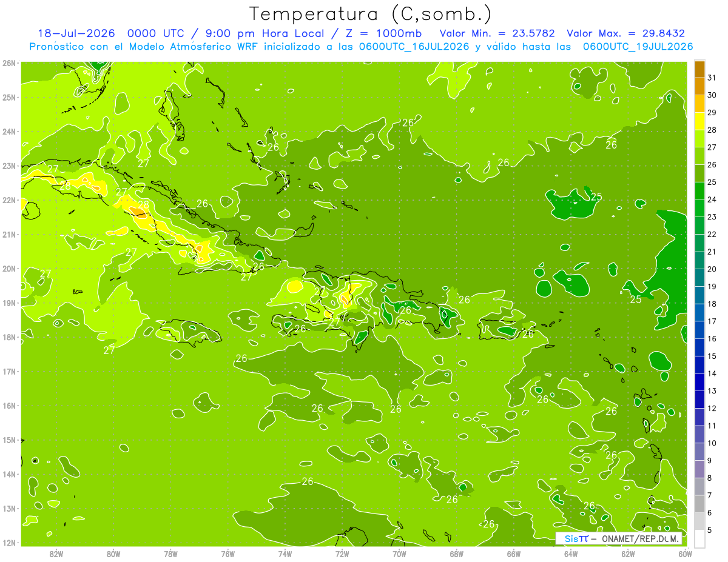The width and height of the screenshot is (728, 562).
Task: Click the "80W" longitude axis label
Action: [x=113, y=554]
